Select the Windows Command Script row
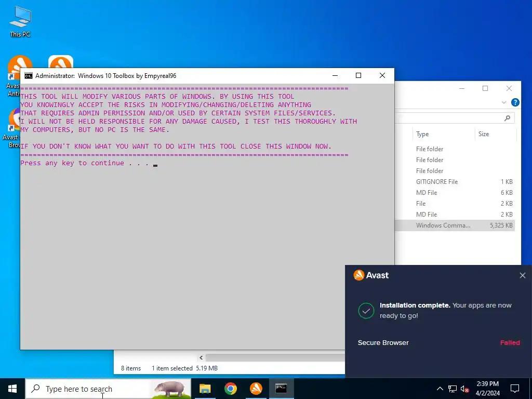The width and height of the screenshot is (532, 399). (x=455, y=225)
